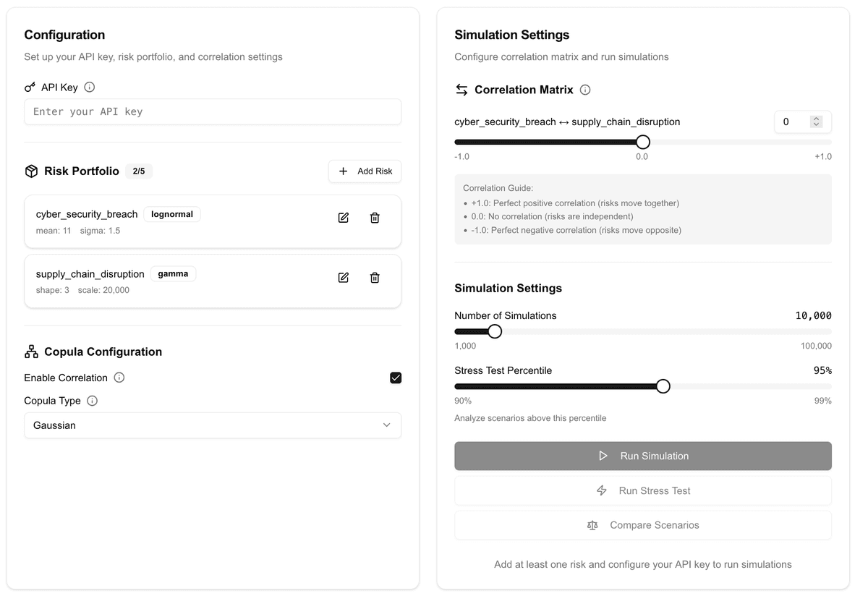This screenshot has width=868, height=596.
Task: Click the Number of Simulations slider handle
Action: 495,332
